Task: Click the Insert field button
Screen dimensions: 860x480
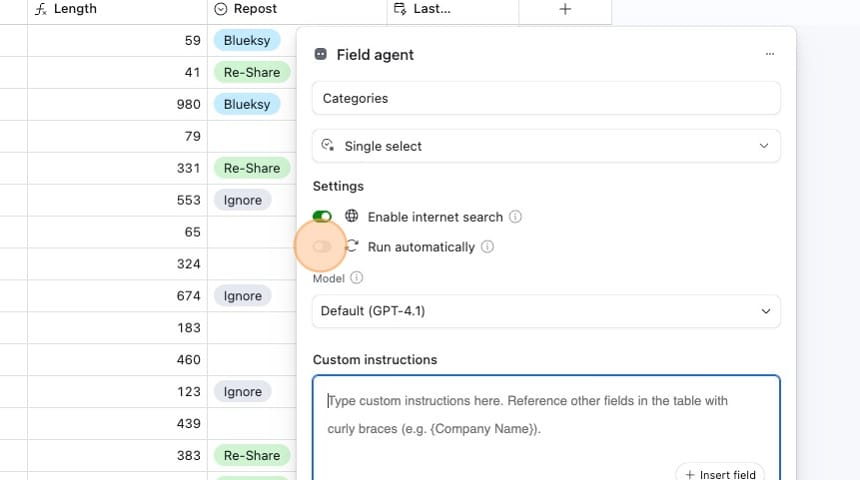Action: (720, 474)
